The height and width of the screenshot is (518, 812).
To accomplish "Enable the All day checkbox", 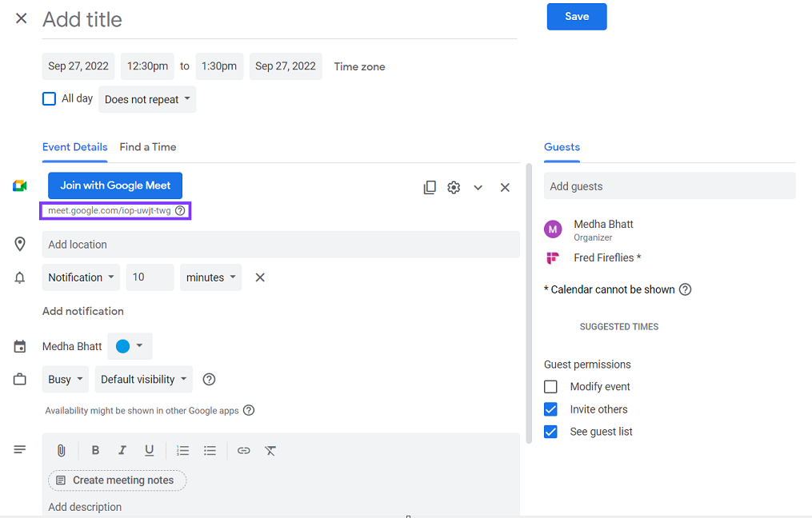I will tap(49, 98).
